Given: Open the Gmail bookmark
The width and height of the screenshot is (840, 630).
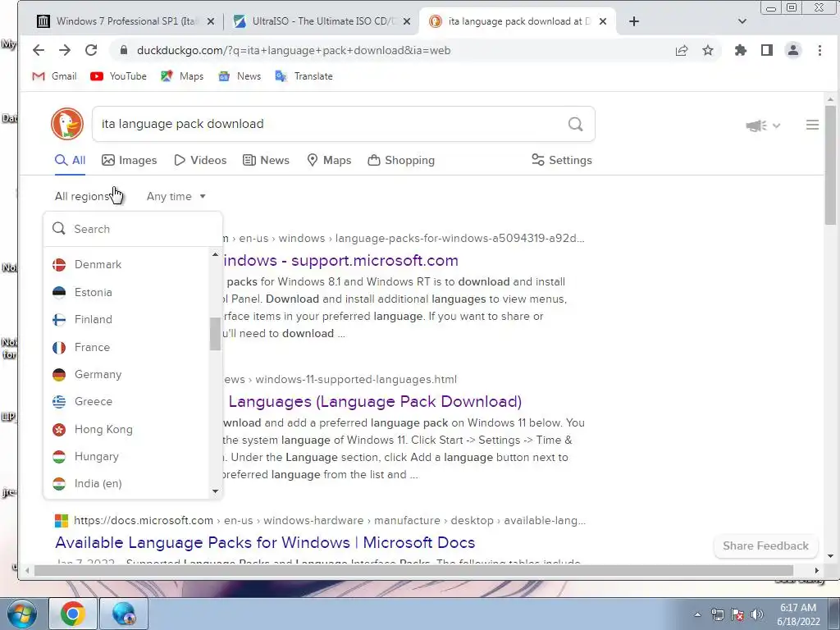Looking at the screenshot, I should pyautogui.click(x=55, y=76).
